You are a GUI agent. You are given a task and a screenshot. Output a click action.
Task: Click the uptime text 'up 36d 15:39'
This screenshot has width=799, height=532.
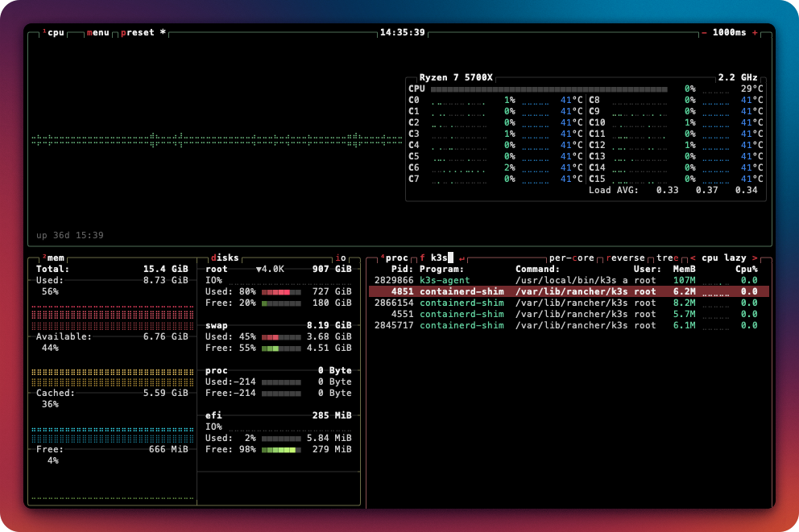click(70, 236)
